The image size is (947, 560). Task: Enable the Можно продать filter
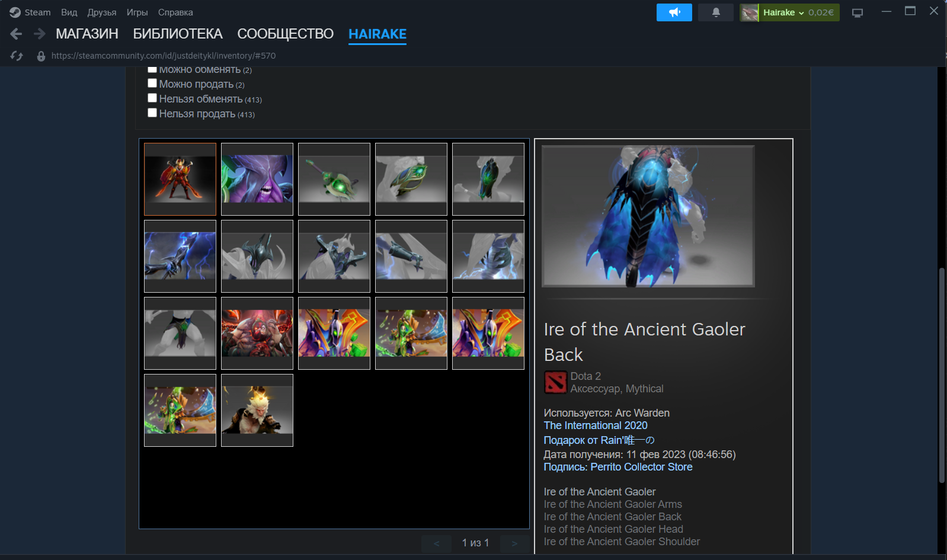152,84
